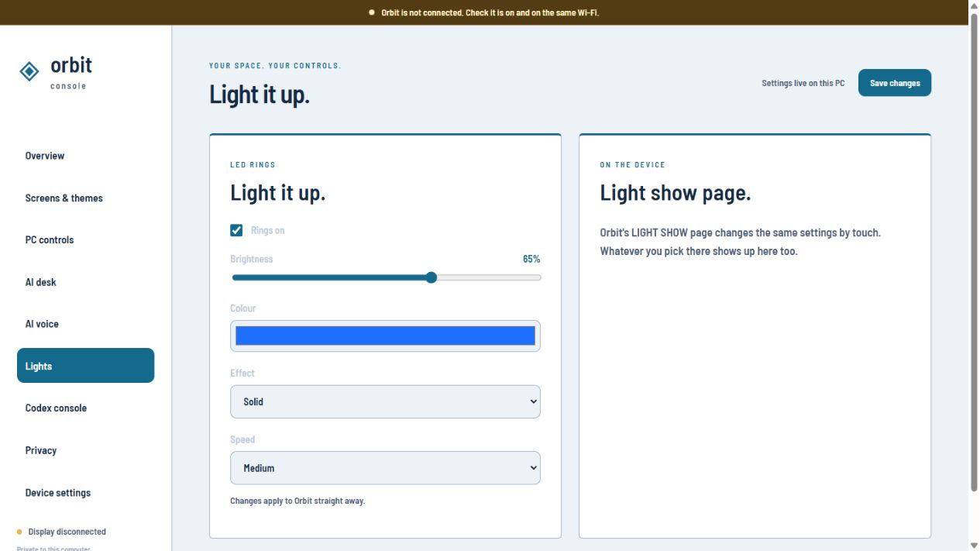Open PC controls in sidebar
Screen dimensions: 980x551
[x=85, y=239]
